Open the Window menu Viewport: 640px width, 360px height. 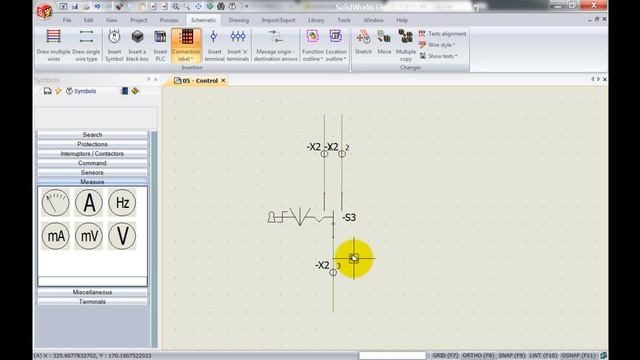(373, 20)
